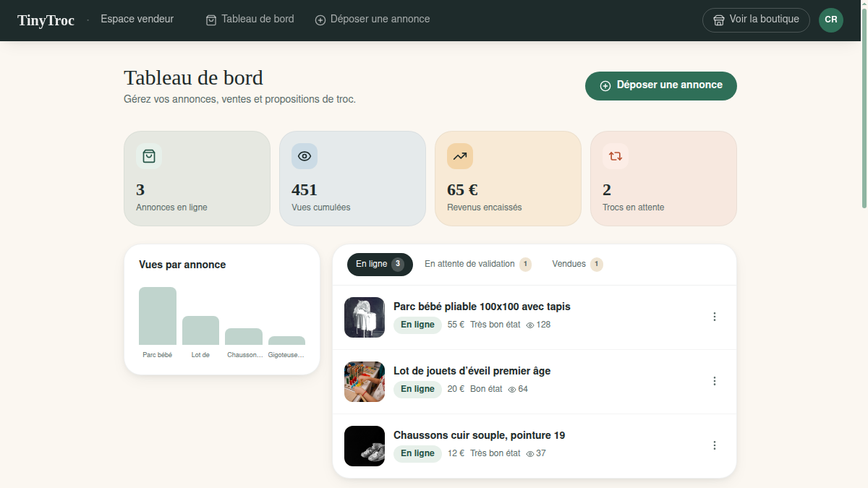Open Parc bébé pliable 100x100 listing title
This screenshot has width=868, height=488.
(482, 307)
